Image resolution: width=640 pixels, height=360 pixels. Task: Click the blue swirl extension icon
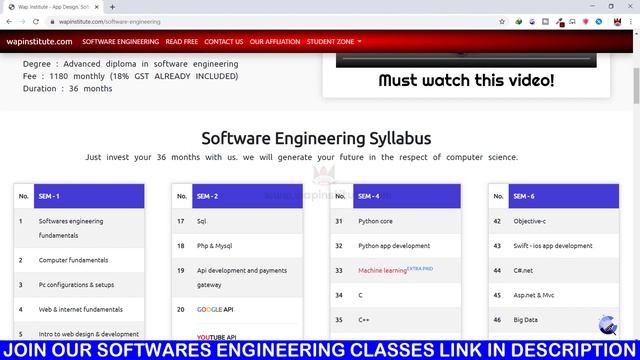tap(532, 22)
